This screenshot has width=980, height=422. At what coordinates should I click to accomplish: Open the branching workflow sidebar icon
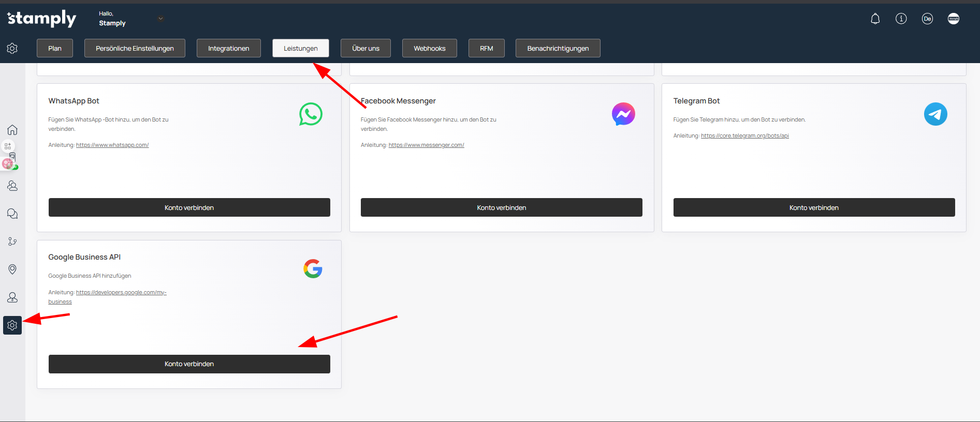tap(12, 242)
